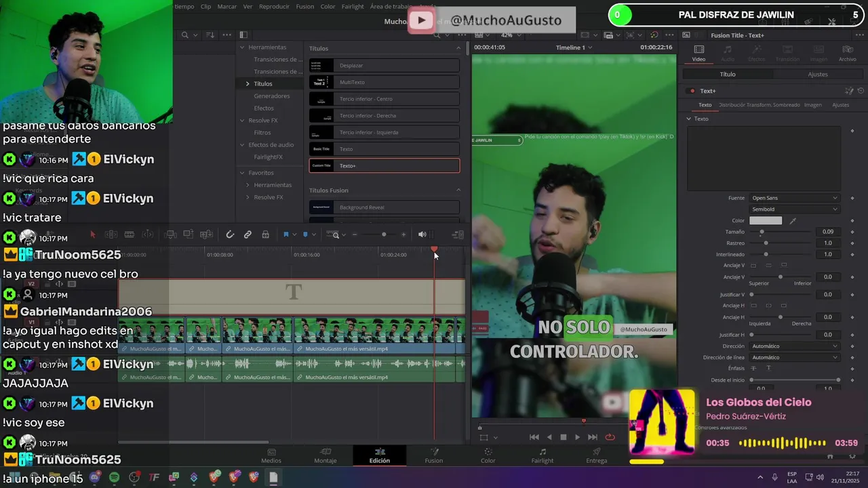Toggle the loop playback button
This screenshot has height=488, width=868.
pyautogui.click(x=610, y=437)
